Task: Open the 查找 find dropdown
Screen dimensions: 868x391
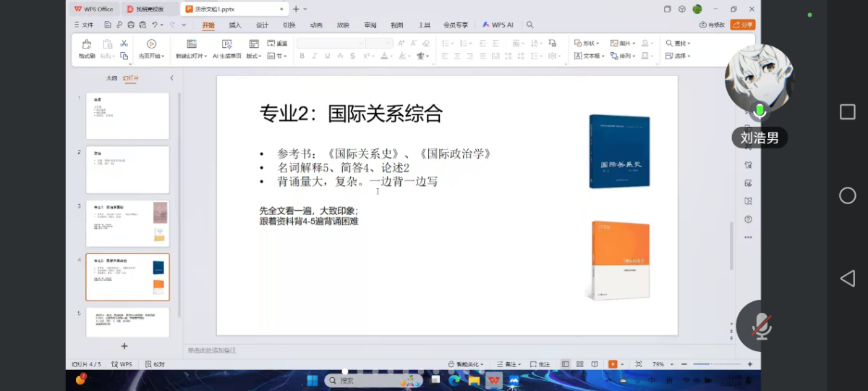Action: pos(678,43)
